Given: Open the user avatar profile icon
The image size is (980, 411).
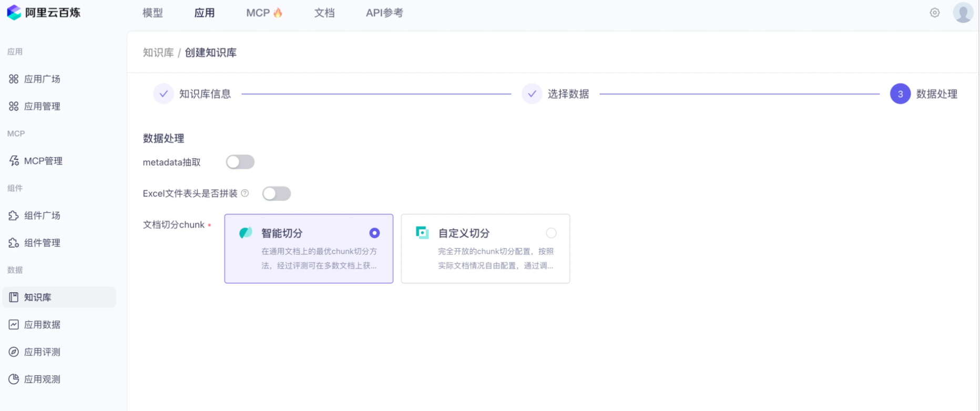Looking at the screenshot, I should [963, 13].
